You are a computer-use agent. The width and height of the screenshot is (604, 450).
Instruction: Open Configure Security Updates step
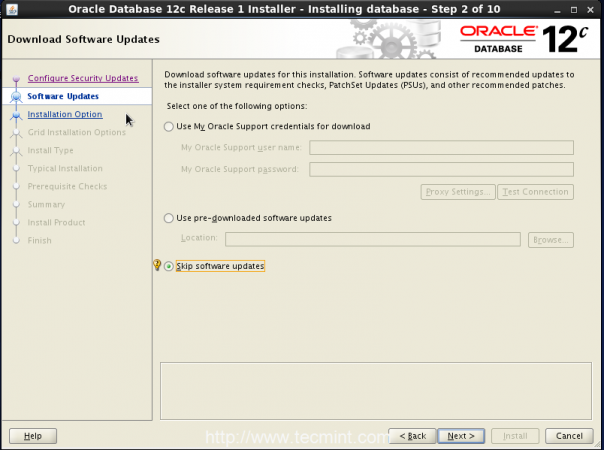click(x=83, y=78)
